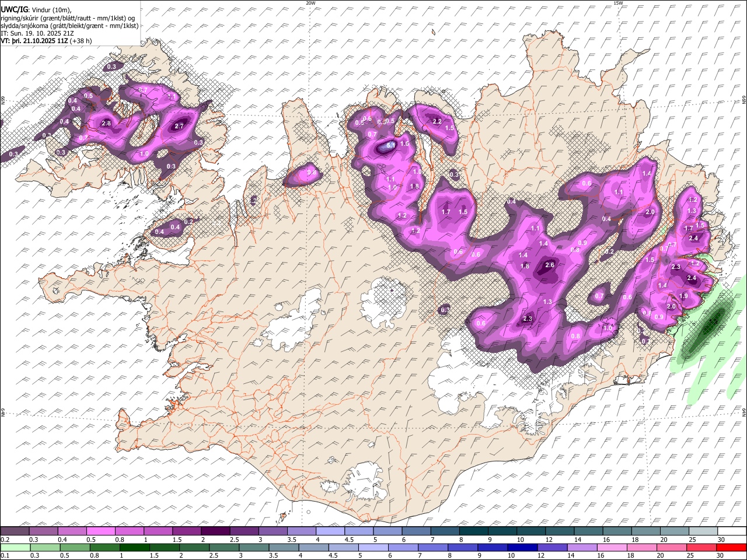Click the 2.7 precipitation value on the map

(179, 126)
